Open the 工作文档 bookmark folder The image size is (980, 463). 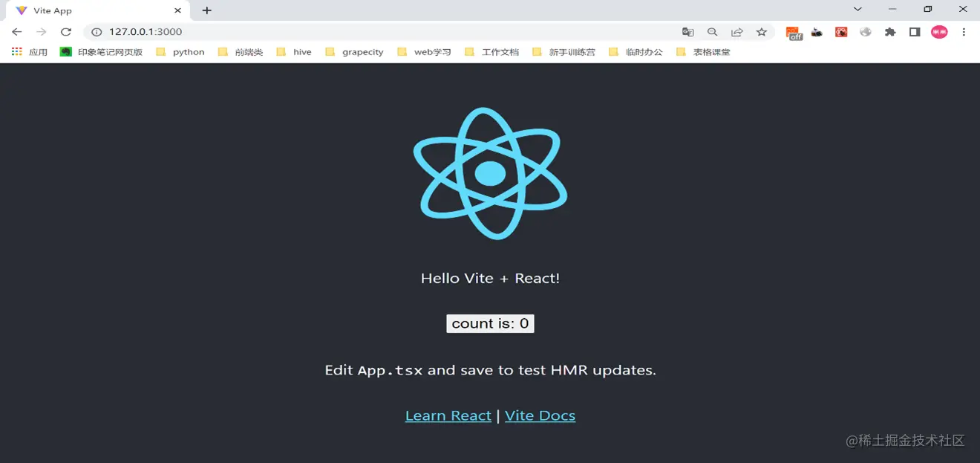click(x=491, y=52)
